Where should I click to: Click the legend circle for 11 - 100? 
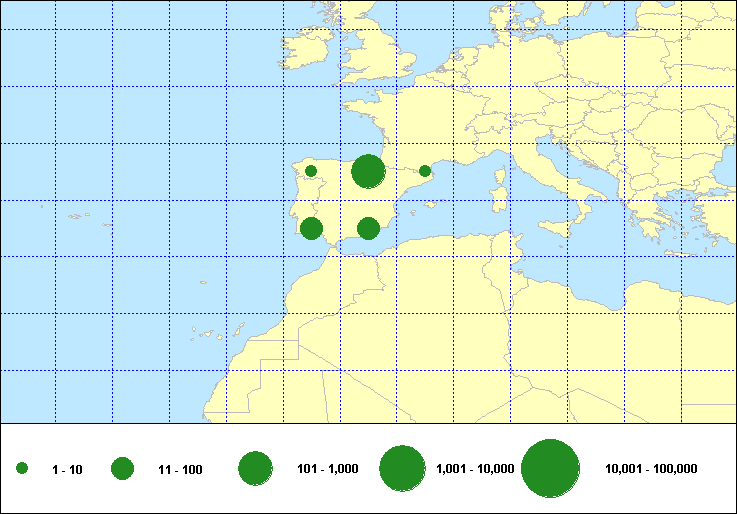pyautogui.click(x=123, y=469)
